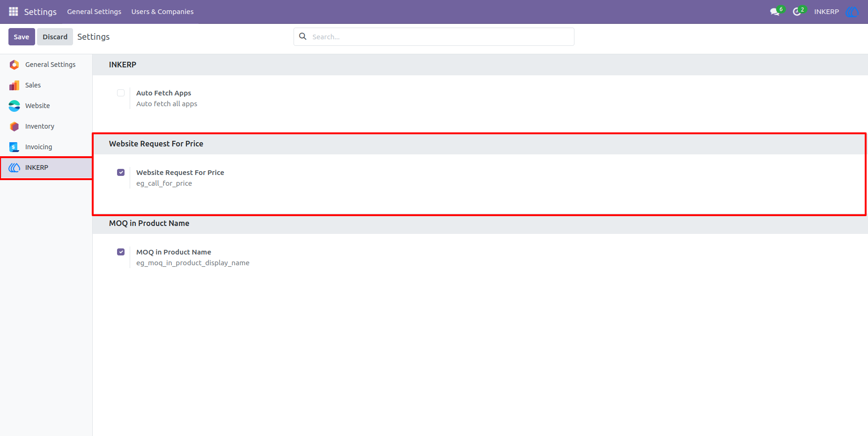Click the Website Request For Price section header
Screen dimensions: 868x436
156,144
